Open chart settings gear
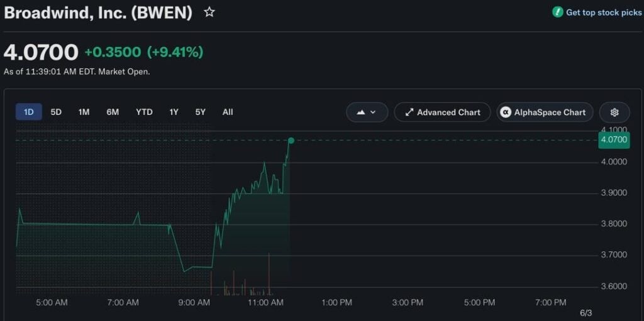The image size is (644, 321). pos(614,112)
